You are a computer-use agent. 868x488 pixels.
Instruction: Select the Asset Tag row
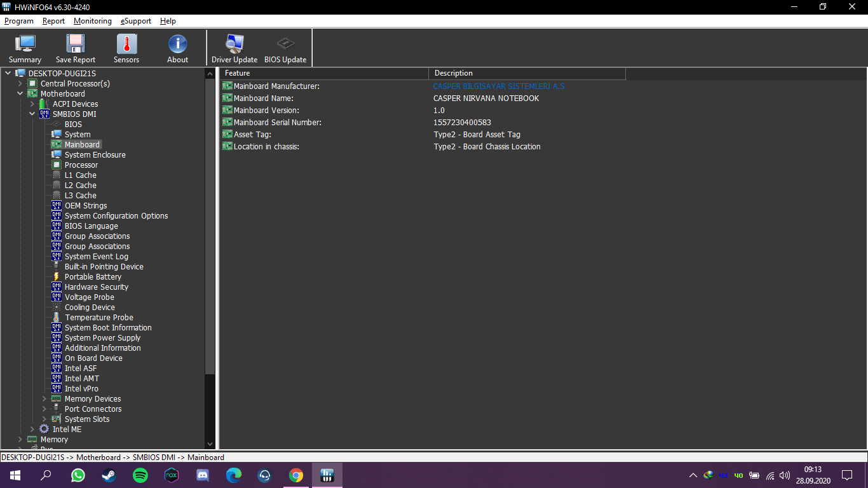click(x=422, y=135)
